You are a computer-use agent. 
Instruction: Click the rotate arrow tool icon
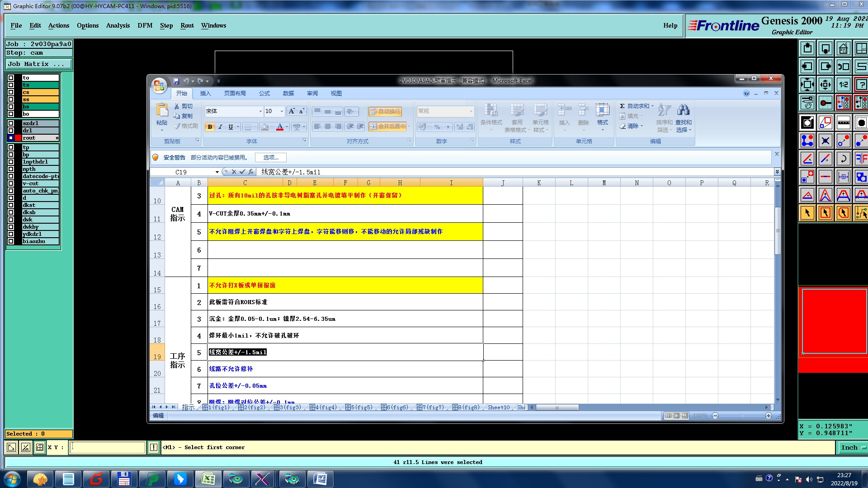pos(843,159)
